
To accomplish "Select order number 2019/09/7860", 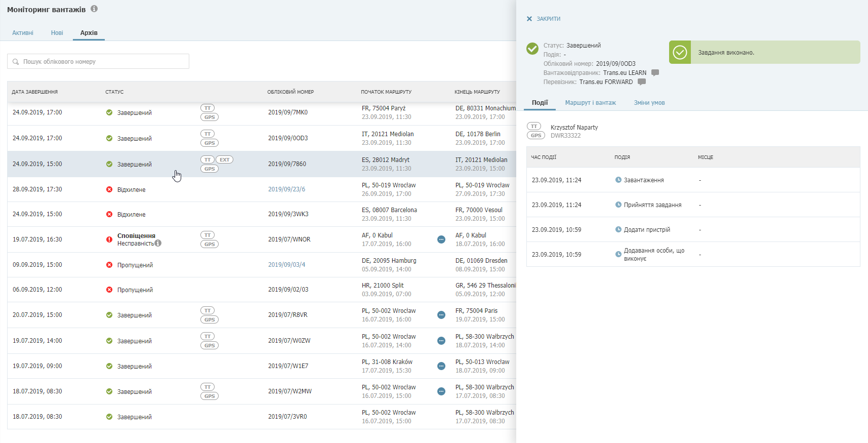I will coord(287,164).
